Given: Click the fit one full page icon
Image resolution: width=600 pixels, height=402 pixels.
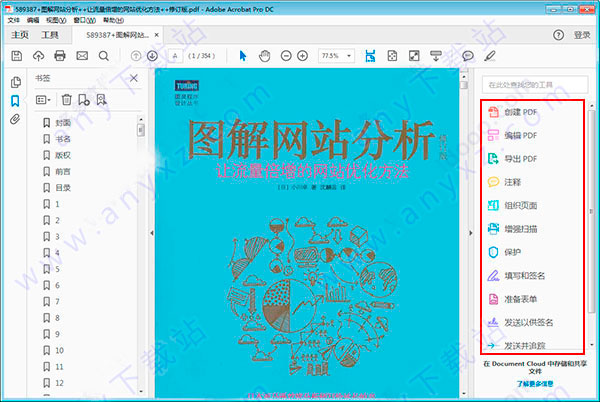Looking at the screenshot, I should click(x=392, y=56).
